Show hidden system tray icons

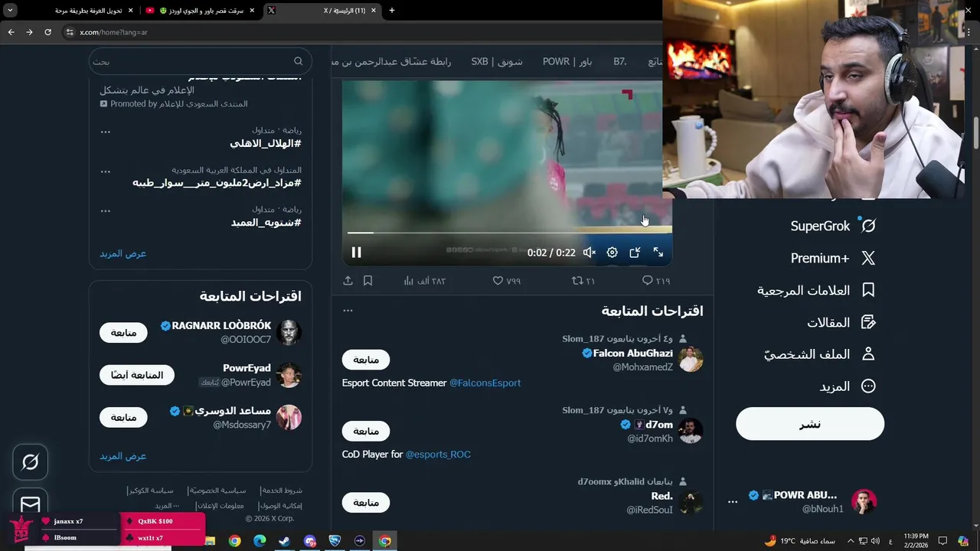coord(850,541)
